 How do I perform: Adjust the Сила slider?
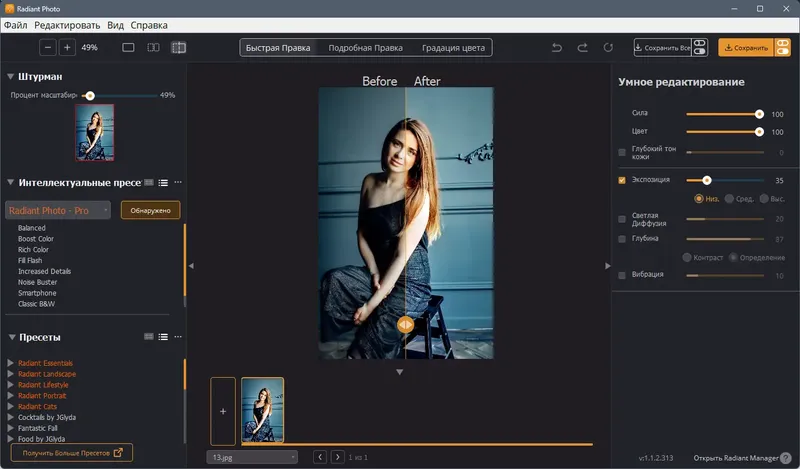click(759, 115)
